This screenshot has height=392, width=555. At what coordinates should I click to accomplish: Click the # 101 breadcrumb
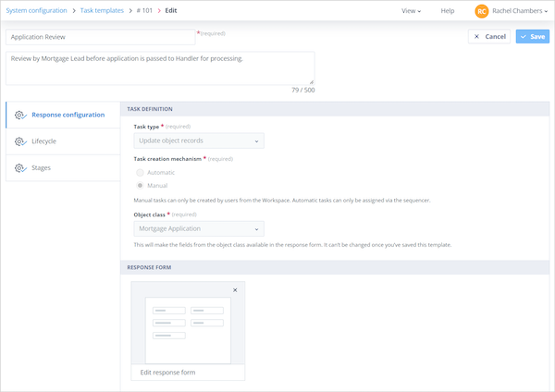click(144, 10)
